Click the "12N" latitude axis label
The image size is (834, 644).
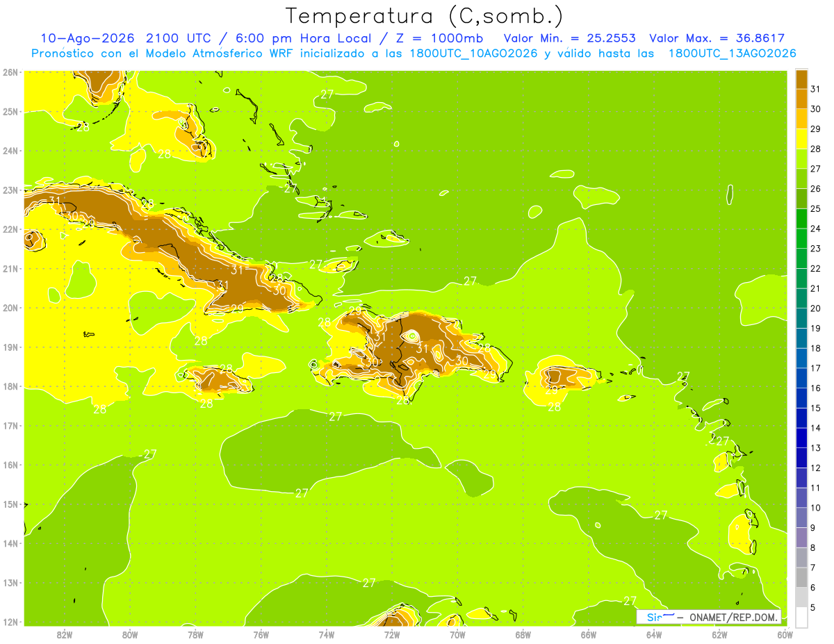pos(10,622)
